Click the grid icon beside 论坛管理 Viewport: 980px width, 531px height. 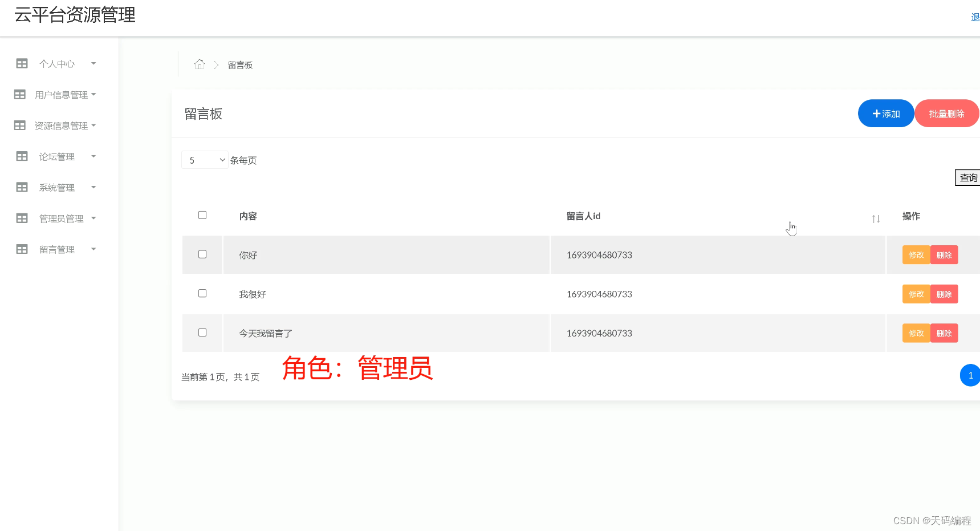22,156
